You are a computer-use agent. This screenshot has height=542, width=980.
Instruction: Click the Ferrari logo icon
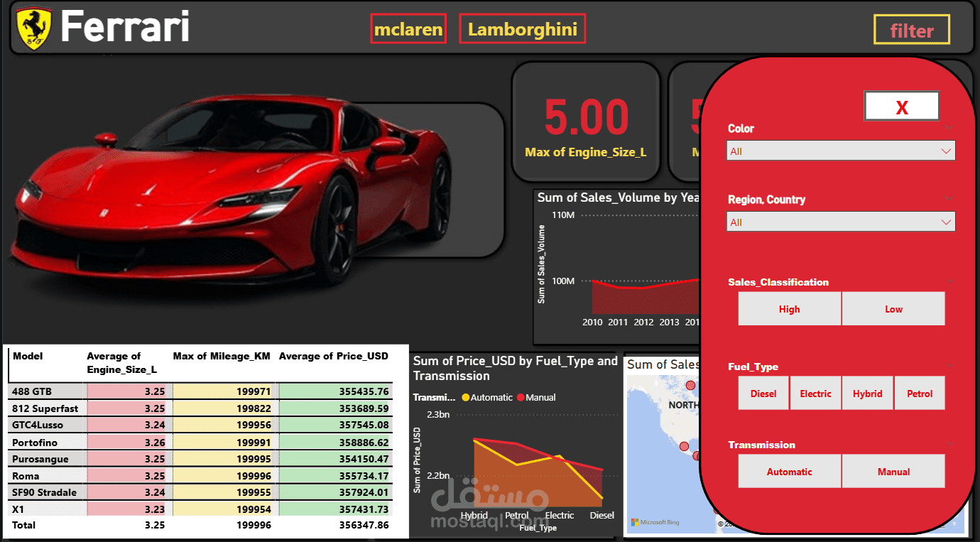click(35, 29)
